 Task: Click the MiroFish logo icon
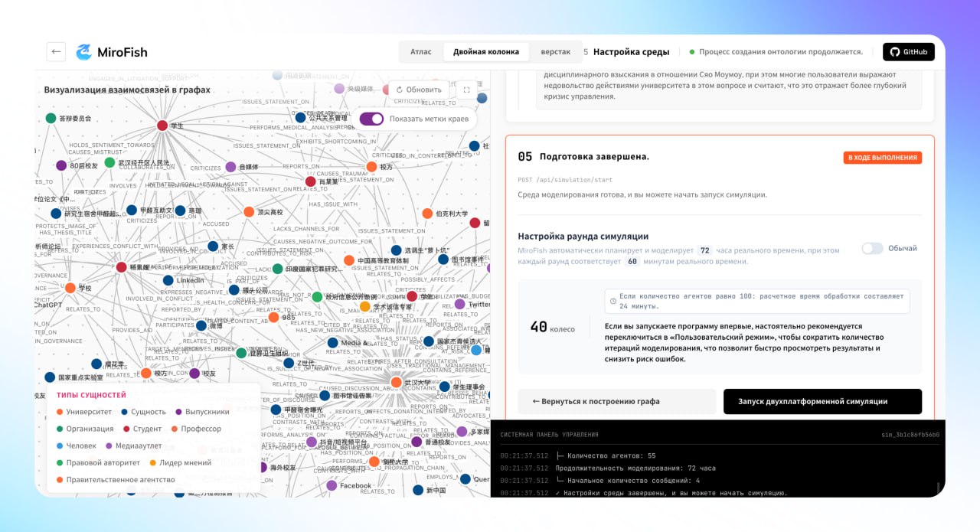point(84,51)
